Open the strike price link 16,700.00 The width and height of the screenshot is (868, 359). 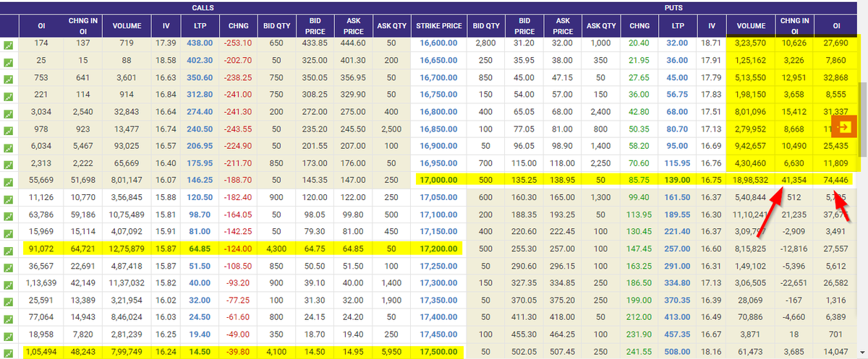coord(438,78)
